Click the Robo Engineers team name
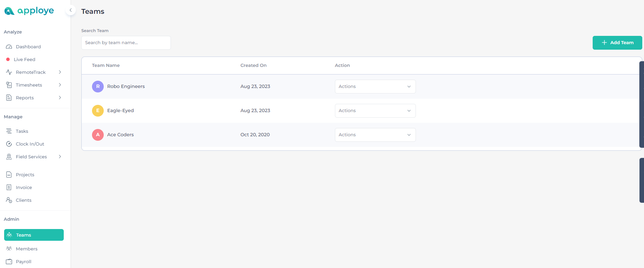 pyautogui.click(x=126, y=87)
